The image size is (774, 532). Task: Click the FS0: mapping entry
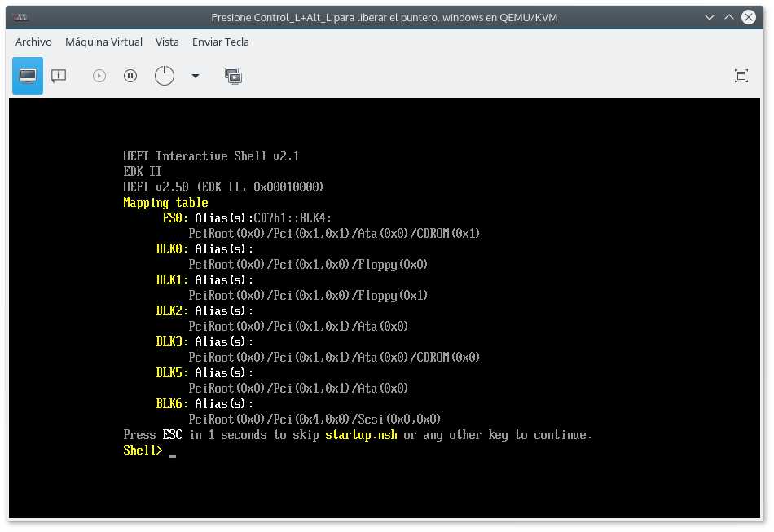pyautogui.click(x=175, y=218)
